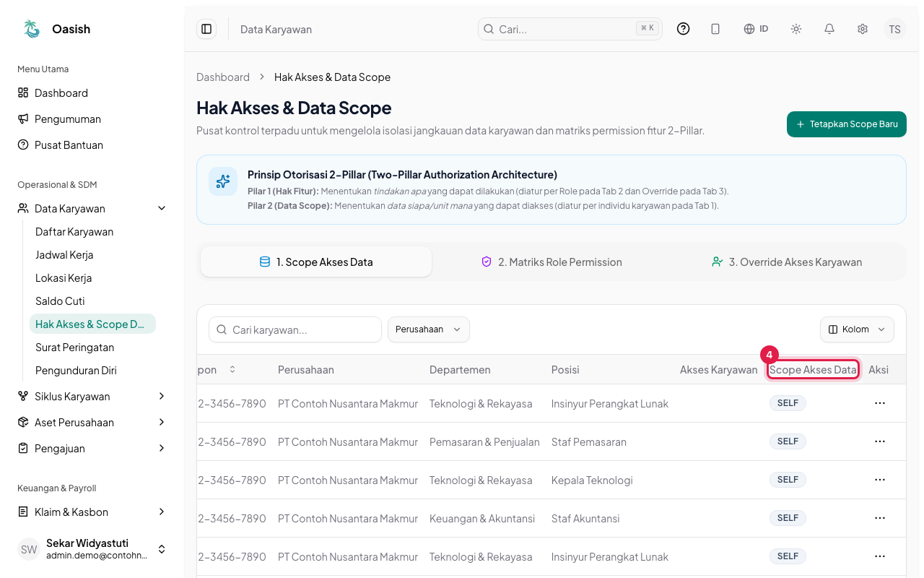The height and width of the screenshot is (578, 924).
Task: Click the sort arrows on phone column header
Action: [x=232, y=369]
